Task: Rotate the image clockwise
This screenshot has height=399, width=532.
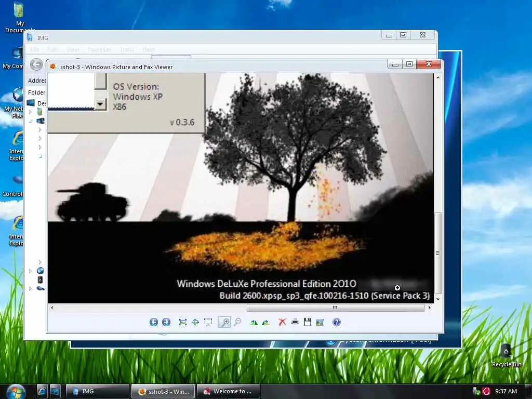Action: coord(254,322)
